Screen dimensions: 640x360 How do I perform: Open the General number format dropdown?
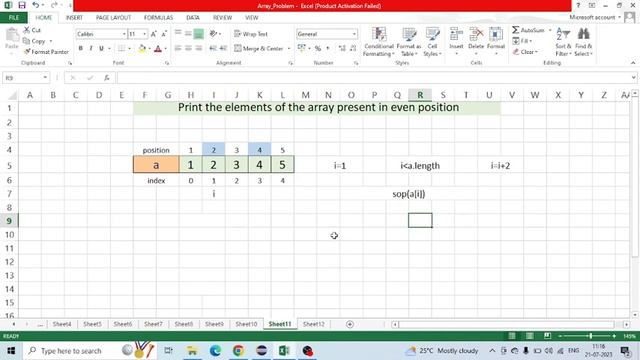(x=354, y=34)
